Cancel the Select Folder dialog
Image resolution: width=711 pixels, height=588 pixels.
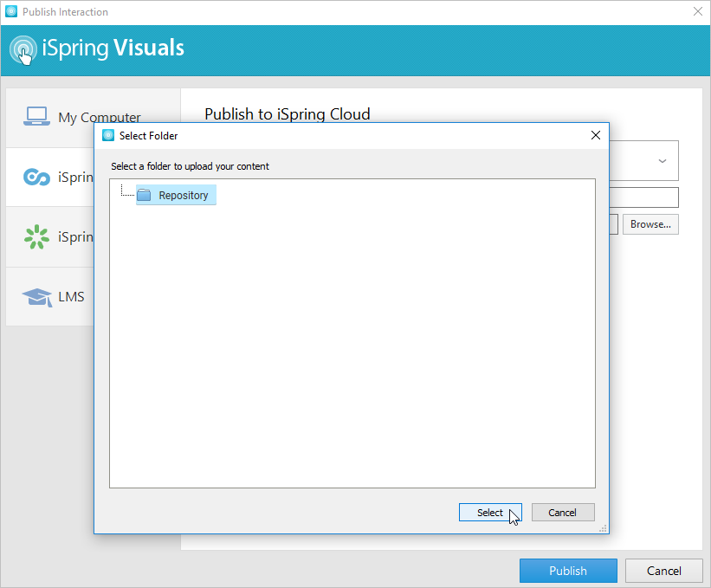click(x=563, y=513)
